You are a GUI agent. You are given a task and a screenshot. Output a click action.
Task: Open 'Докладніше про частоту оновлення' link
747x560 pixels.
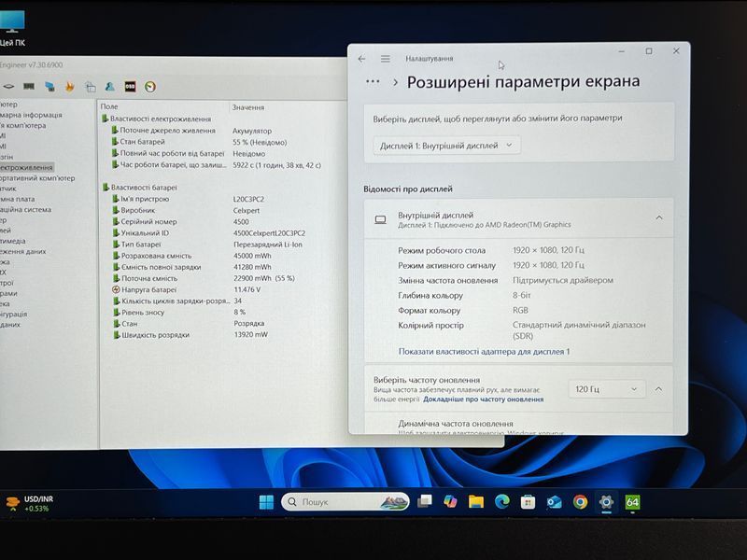click(x=483, y=399)
